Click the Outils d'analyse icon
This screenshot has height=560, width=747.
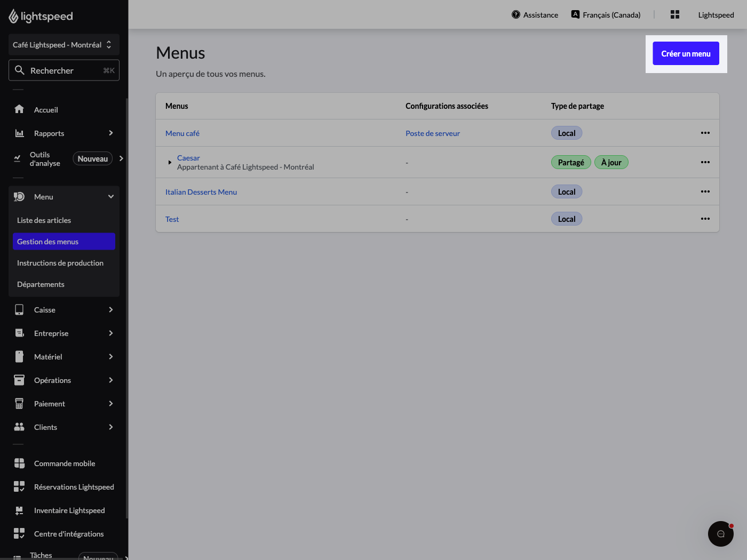point(17,158)
